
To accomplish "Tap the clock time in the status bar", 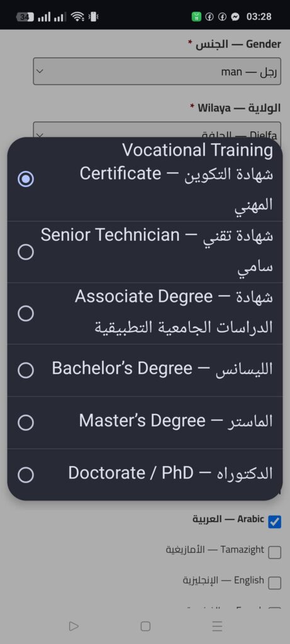I will [x=259, y=17].
